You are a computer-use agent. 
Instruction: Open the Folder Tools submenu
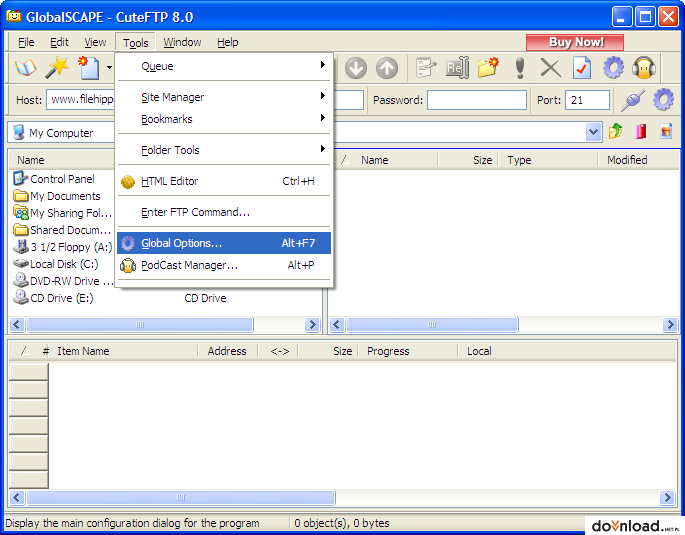coord(223,150)
